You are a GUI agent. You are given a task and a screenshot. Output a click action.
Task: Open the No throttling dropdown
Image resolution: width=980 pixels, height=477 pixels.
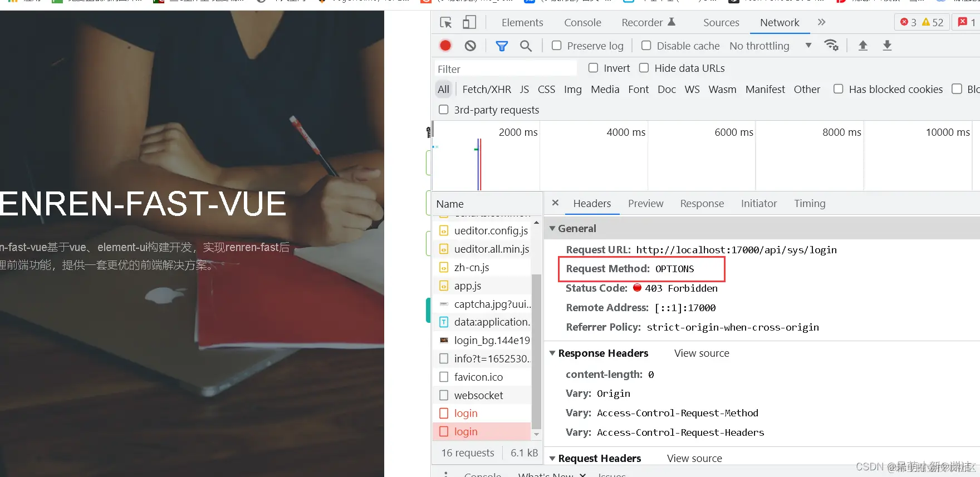tap(770, 46)
